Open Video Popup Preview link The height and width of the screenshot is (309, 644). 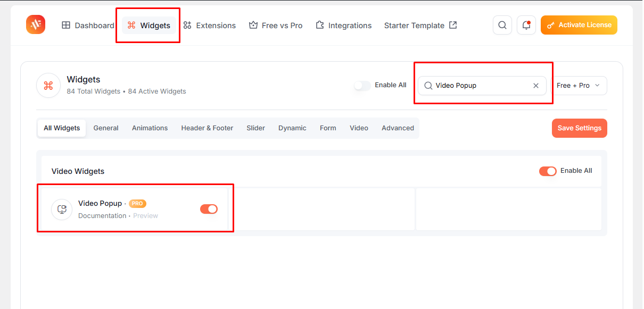[145, 216]
